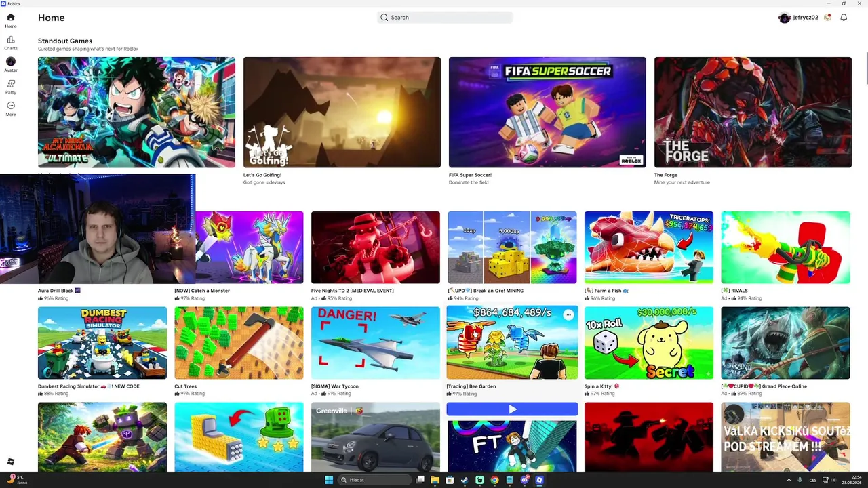
Task: Open three-dots menu on Bee Garden card
Action: point(568,314)
